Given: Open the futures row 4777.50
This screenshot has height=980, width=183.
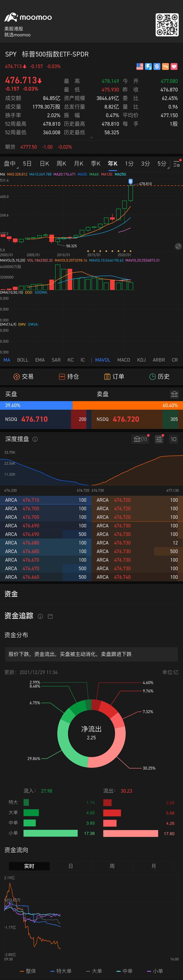Looking at the screenshot, I should [91, 147].
